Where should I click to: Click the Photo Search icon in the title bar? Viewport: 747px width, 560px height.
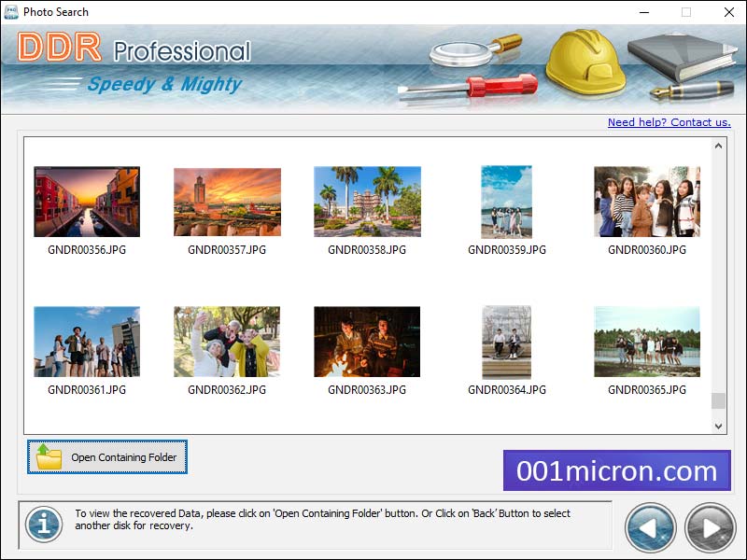click(x=12, y=12)
